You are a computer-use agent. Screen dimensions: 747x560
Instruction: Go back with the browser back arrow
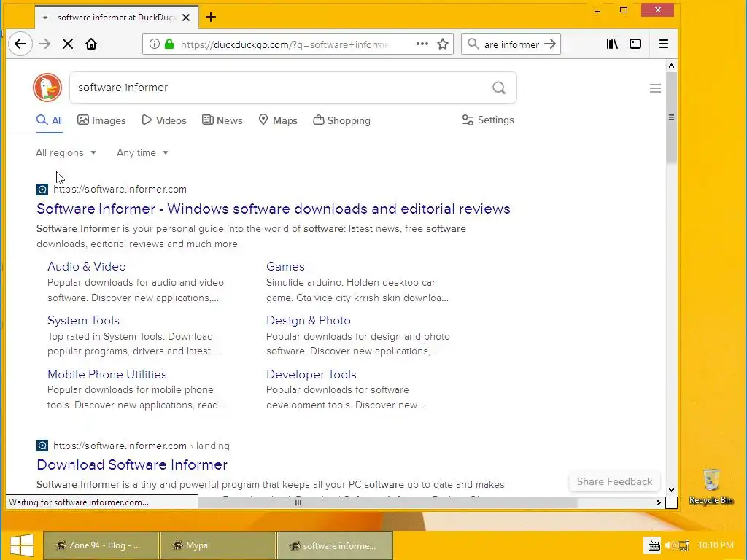click(x=20, y=44)
